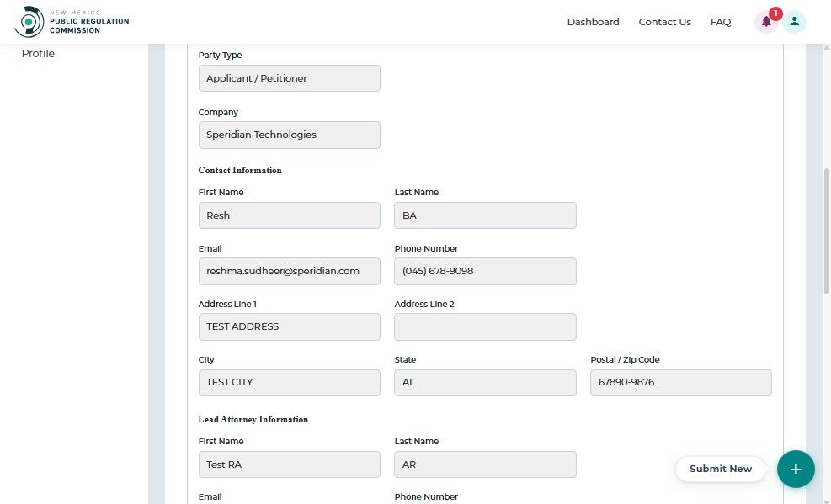This screenshot has width=831, height=504.
Task: Click the Phone Number field
Action: tap(485, 271)
